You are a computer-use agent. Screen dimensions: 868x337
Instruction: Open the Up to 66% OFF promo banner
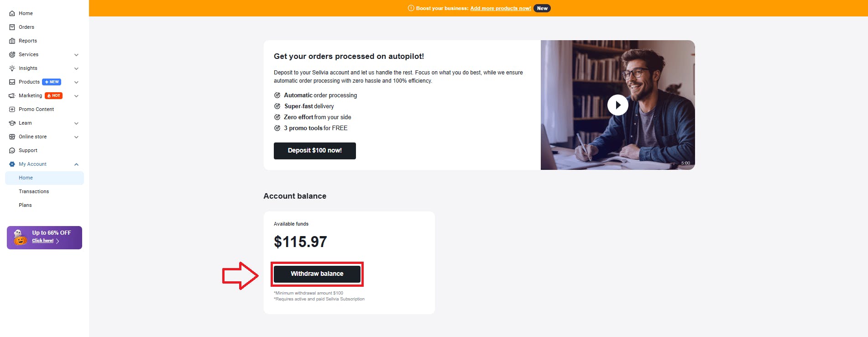pos(45,237)
